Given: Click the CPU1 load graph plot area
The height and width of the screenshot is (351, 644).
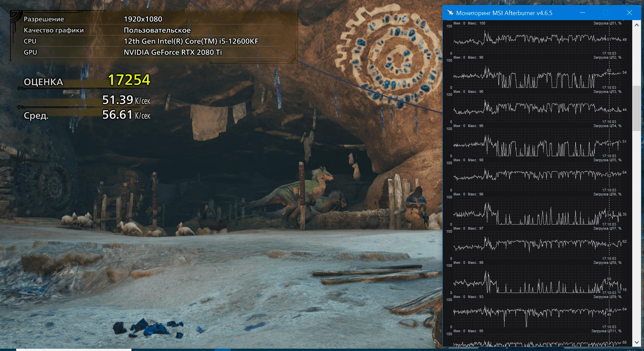Looking at the screenshot, I should 537,40.
